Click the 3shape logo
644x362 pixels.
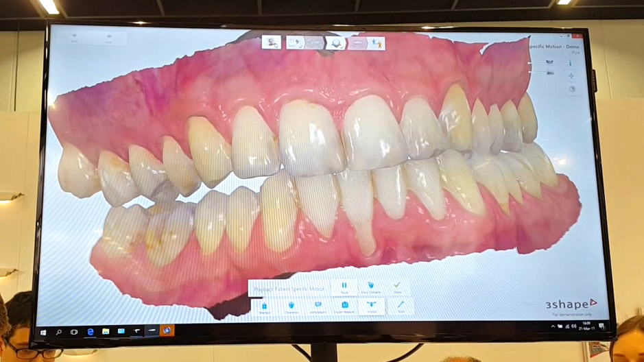coord(571,304)
